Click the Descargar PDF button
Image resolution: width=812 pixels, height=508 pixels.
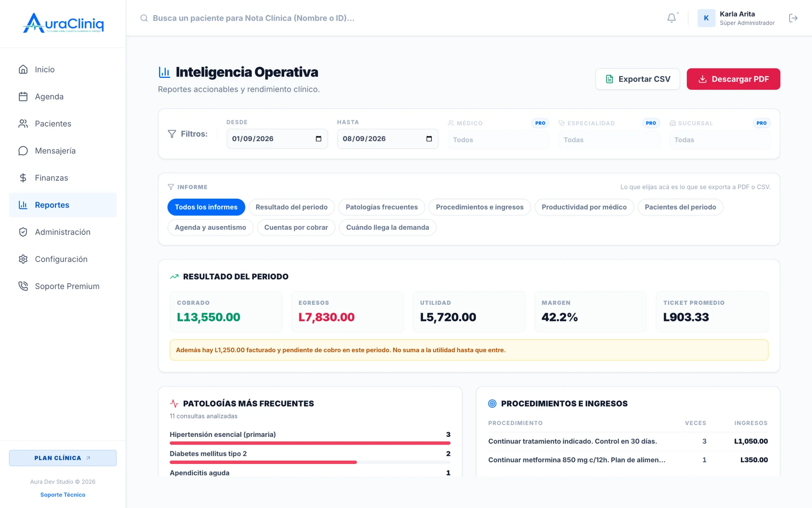click(x=733, y=79)
